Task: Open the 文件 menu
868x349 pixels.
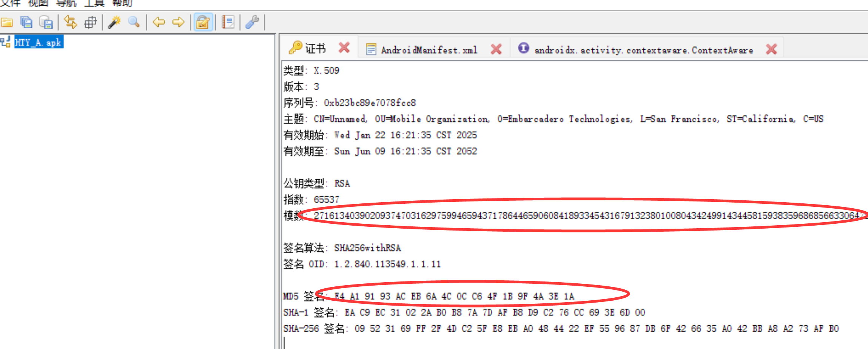Action: point(10,3)
